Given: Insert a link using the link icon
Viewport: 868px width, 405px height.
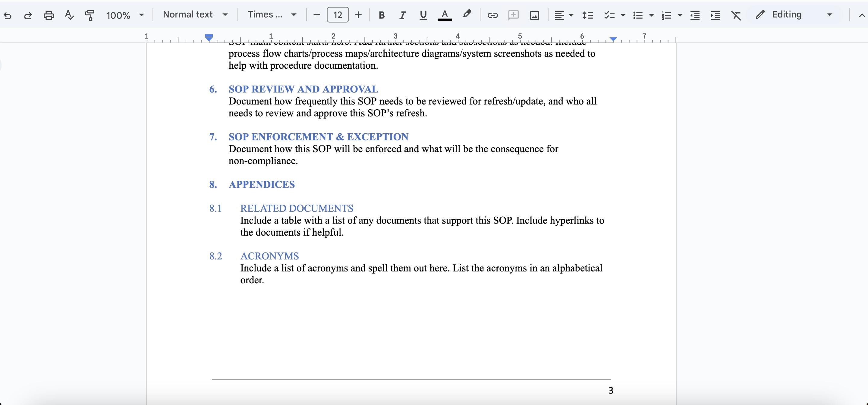Looking at the screenshot, I should 492,15.
